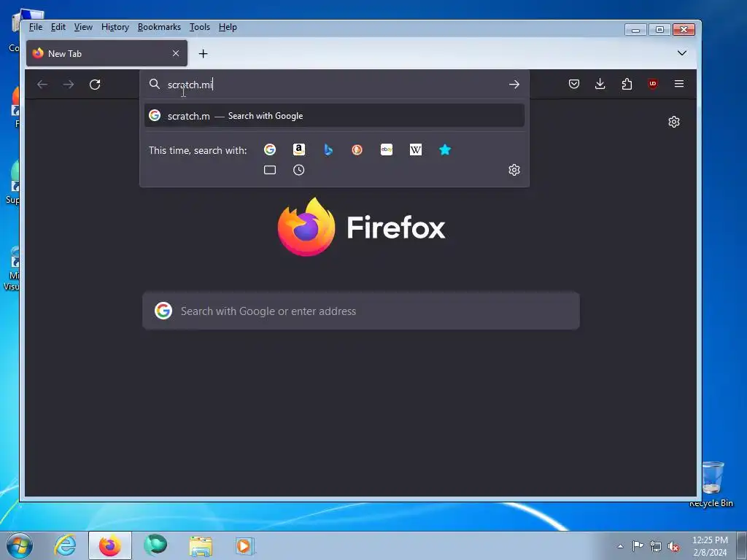Image resolution: width=747 pixels, height=560 pixels.
Task: Click the Go arrow in address bar
Action: click(514, 85)
